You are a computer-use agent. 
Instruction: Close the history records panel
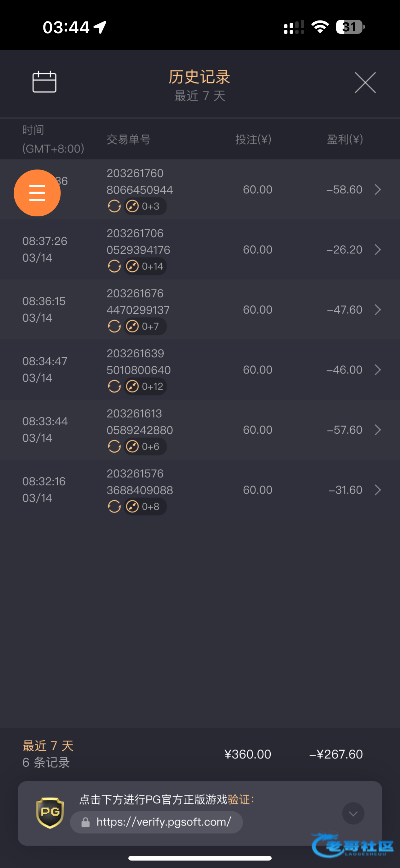pos(365,82)
